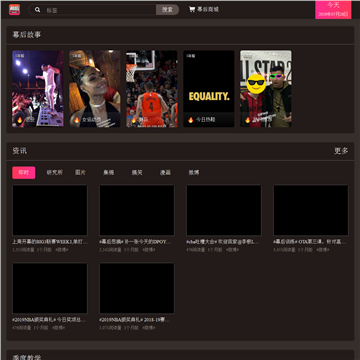360x360 pixels.
Task: Open the EQUALITY story card
Action: point(209,89)
